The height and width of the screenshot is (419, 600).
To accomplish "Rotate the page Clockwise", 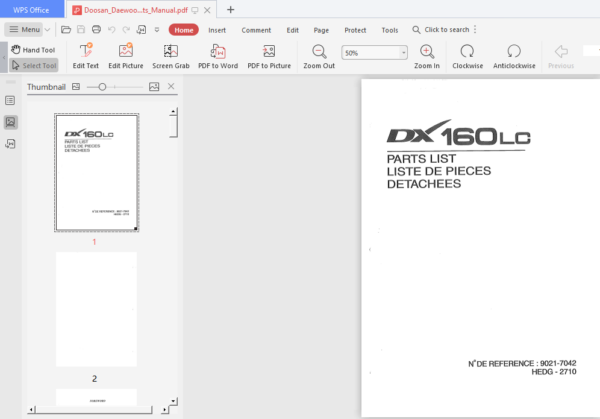I will tap(467, 56).
